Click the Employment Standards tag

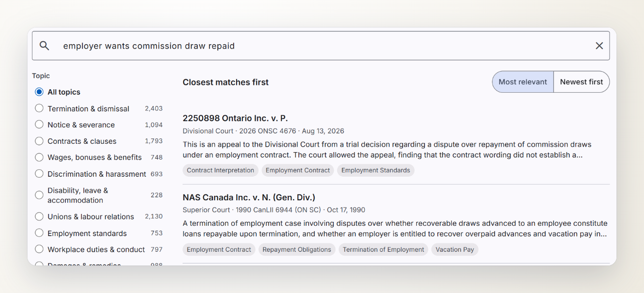(376, 170)
